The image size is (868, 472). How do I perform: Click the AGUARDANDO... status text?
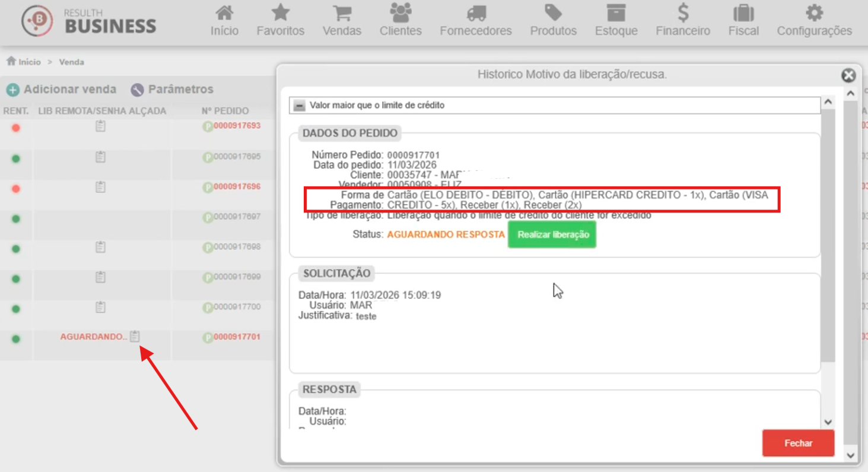click(x=94, y=337)
